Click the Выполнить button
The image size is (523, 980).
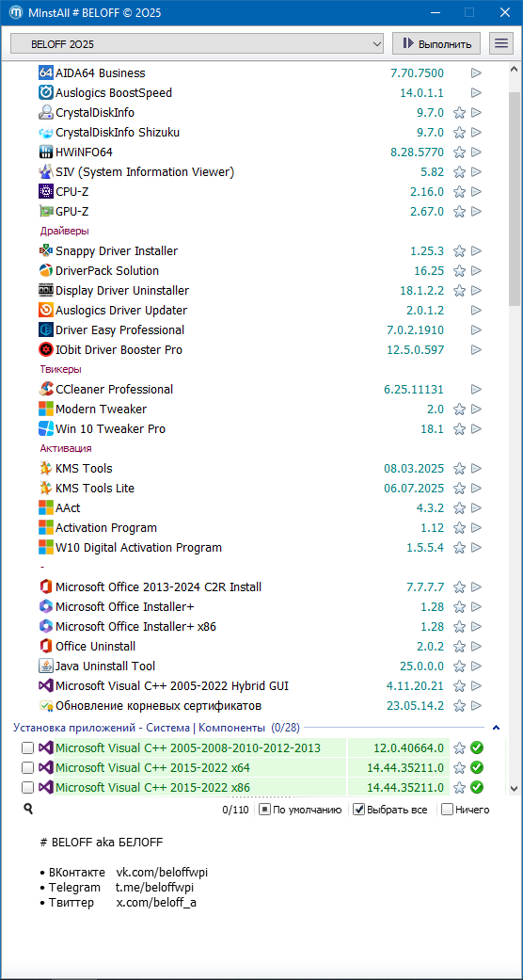(436, 43)
